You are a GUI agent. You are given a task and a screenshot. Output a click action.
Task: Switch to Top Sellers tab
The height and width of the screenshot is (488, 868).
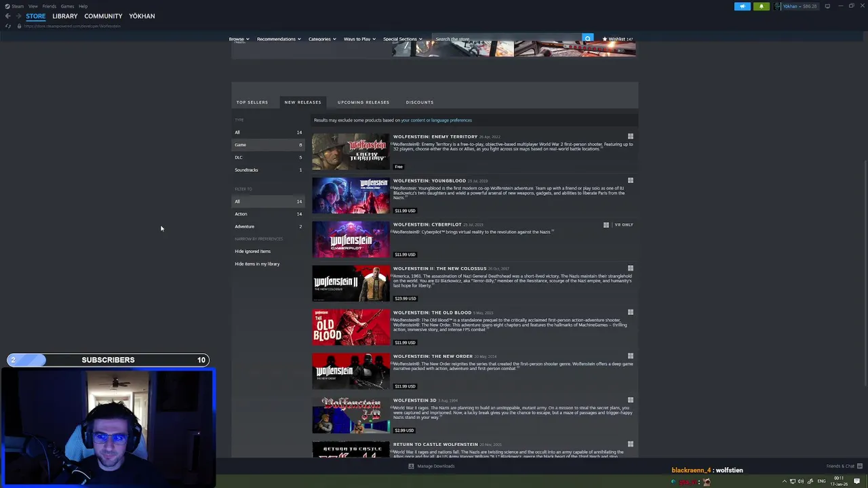tap(252, 102)
